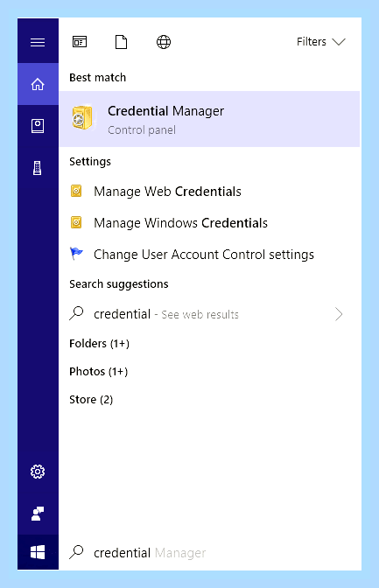Expand the Filters dropdown
The height and width of the screenshot is (588, 379).
pyautogui.click(x=321, y=42)
